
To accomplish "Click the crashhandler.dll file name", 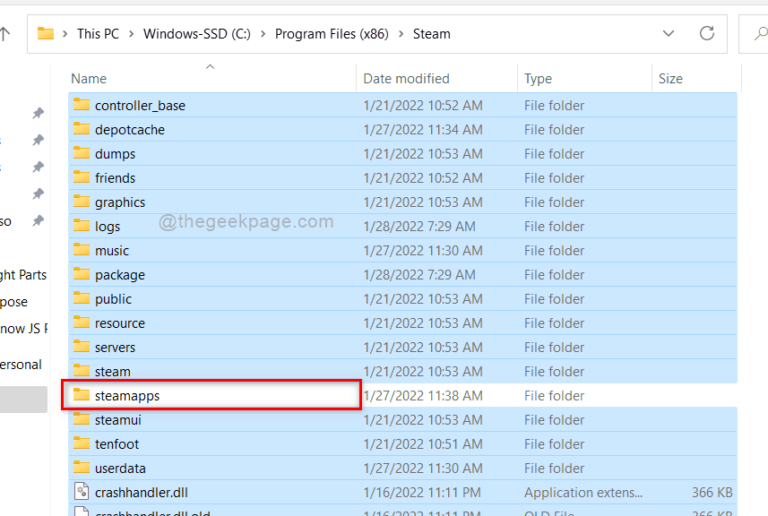I will (x=142, y=493).
